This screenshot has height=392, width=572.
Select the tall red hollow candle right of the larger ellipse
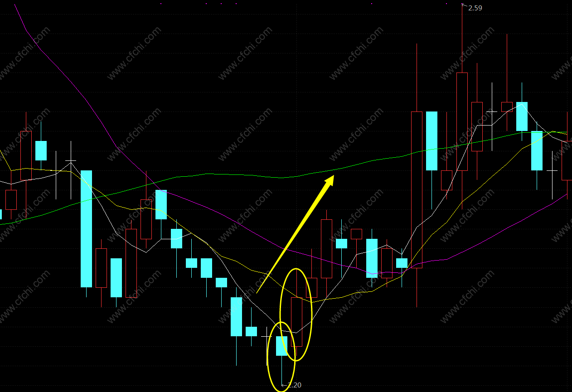pos(326,249)
